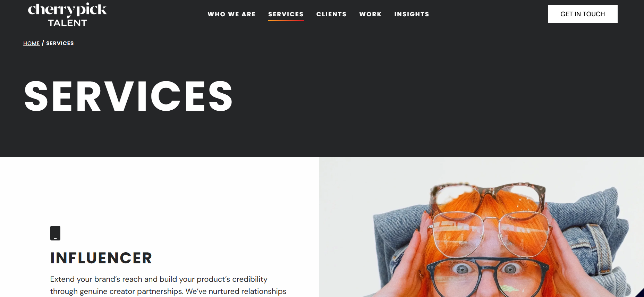
Task: Open the Who We Are menu item
Action: (x=231, y=14)
